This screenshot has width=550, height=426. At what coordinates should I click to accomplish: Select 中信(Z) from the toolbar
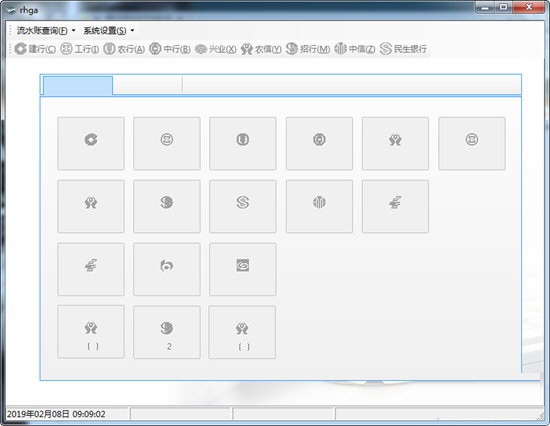click(x=354, y=49)
